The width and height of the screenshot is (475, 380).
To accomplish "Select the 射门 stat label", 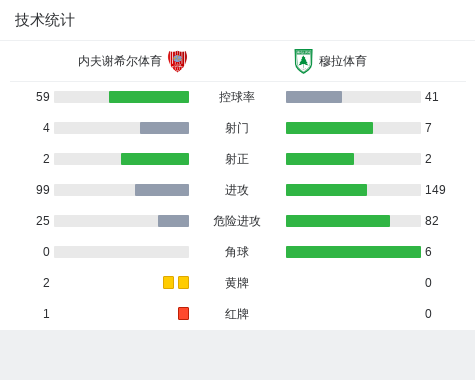I will (x=237, y=128).
